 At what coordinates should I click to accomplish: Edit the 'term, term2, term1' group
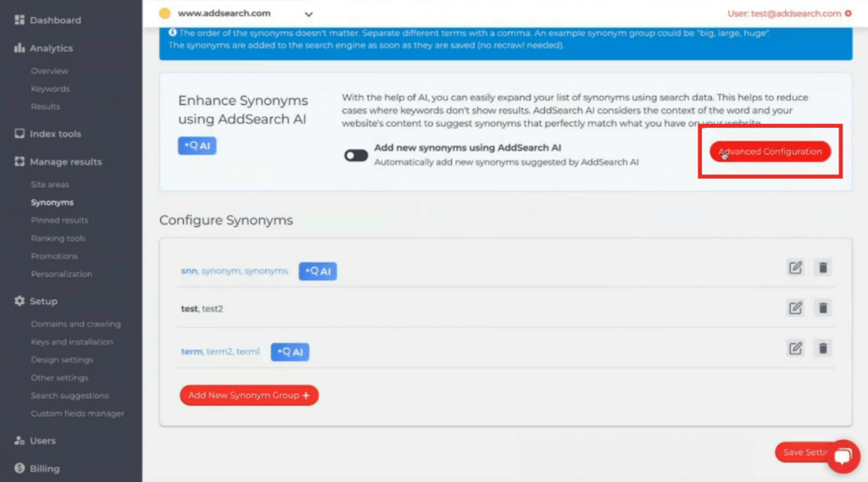pos(795,349)
